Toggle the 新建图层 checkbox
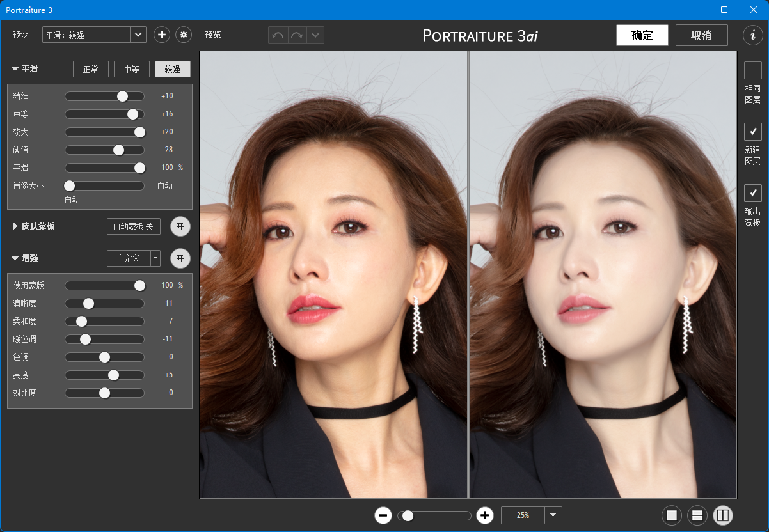This screenshot has height=532, width=769. [x=752, y=131]
